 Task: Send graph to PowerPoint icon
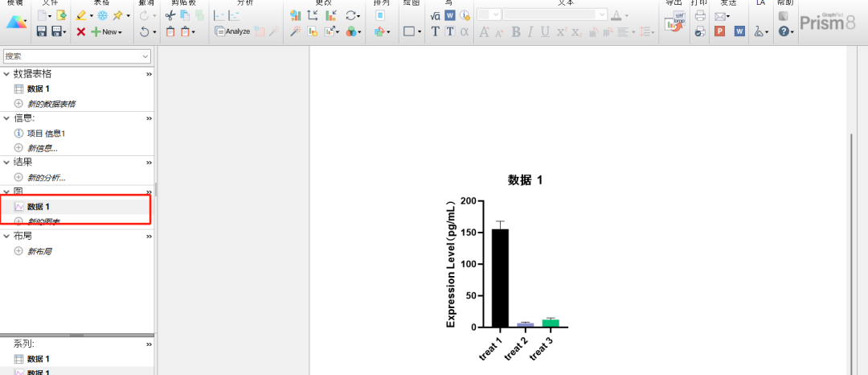[720, 31]
